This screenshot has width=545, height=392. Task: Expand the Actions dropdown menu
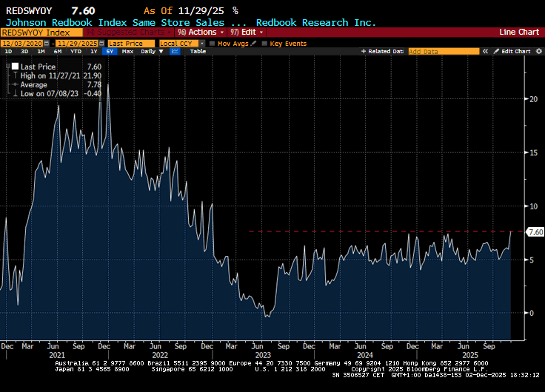coord(201,33)
